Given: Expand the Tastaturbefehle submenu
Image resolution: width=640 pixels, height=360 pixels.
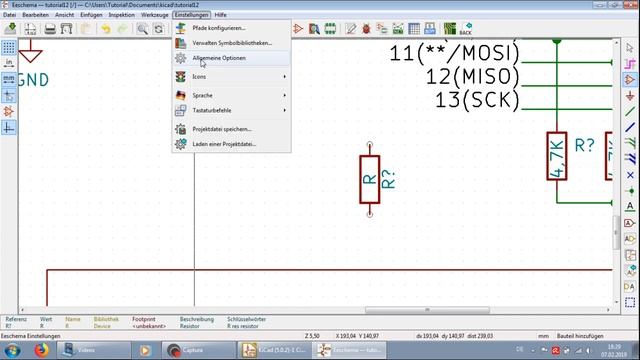Looking at the screenshot, I should coord(231,110).
